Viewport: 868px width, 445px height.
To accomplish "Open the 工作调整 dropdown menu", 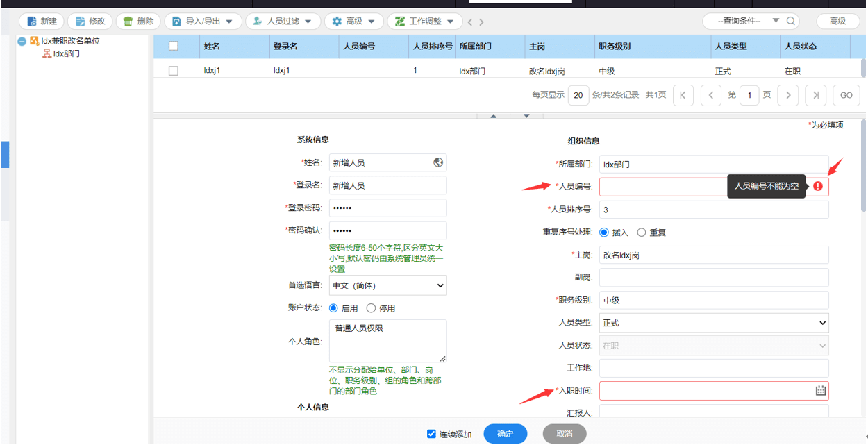I will tap(424, 22).
